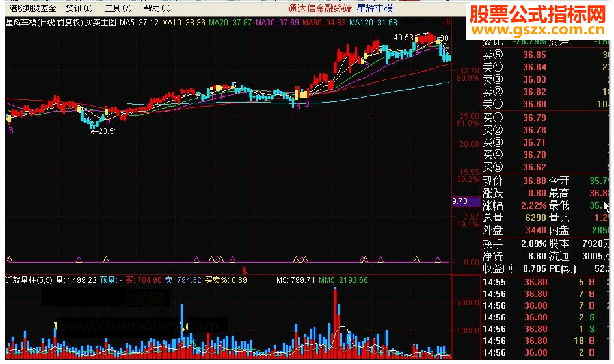Viewport: 614px width, 364px height.
Task: Click the B marker right of the 23.51 low
Action: click(x=108, y=121)
